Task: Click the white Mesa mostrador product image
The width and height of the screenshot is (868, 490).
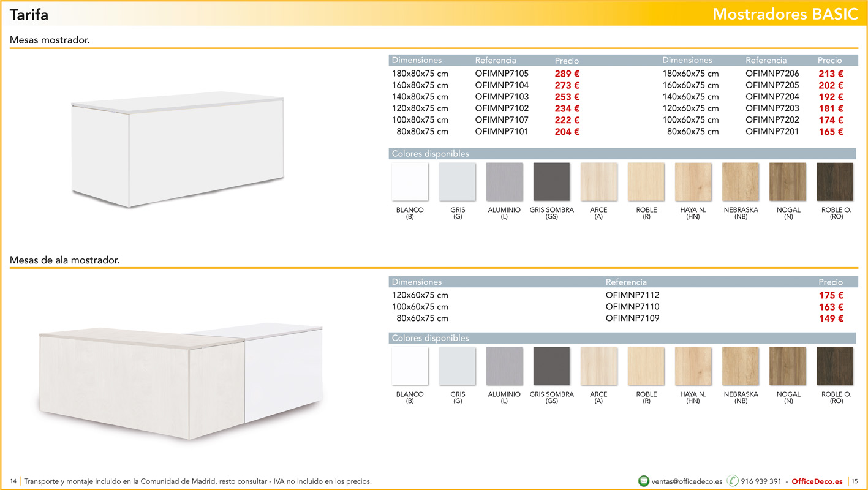Action: [178, 149]
